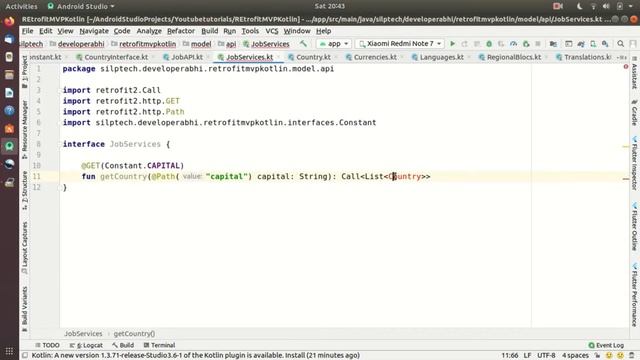The height and width of the screenshot is (360, 640).
Task: Open AVD Manager toolbar icon
Action: coord(593,44)
